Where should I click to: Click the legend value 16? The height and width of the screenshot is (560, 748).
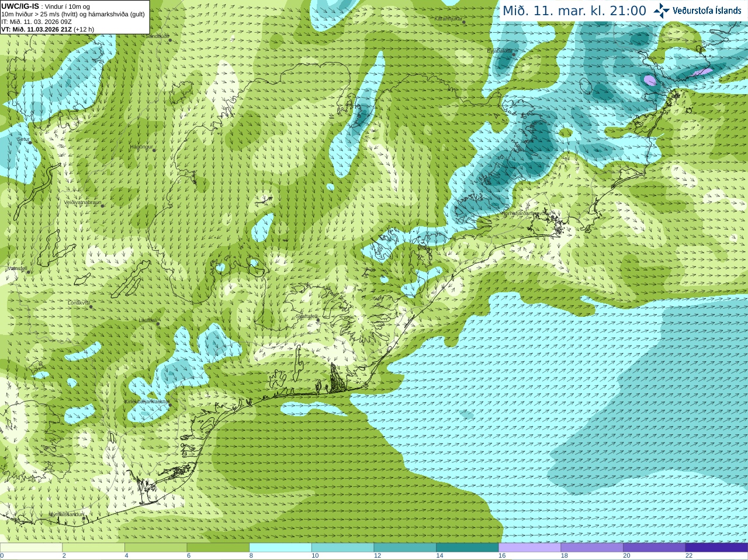tap(502, 556)
